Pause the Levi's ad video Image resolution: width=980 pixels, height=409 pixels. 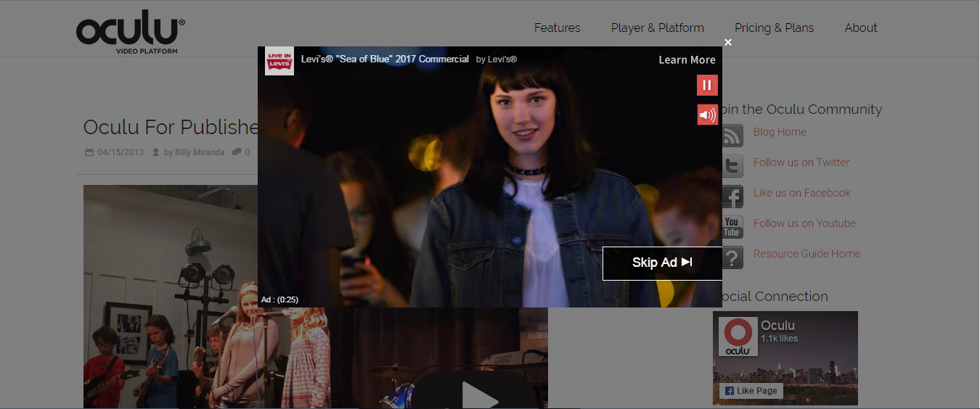707,85
